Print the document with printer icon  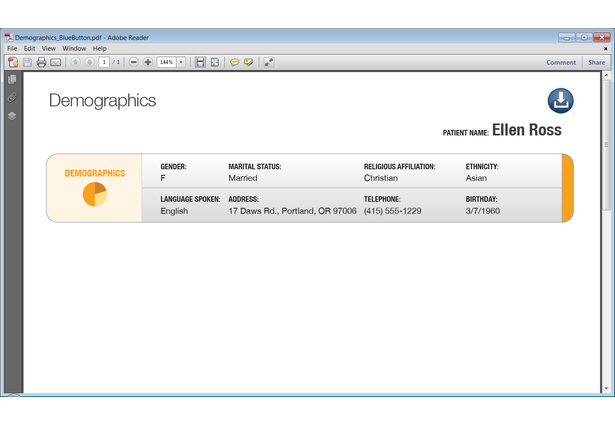pyautogui.click(x=41, y=62)
